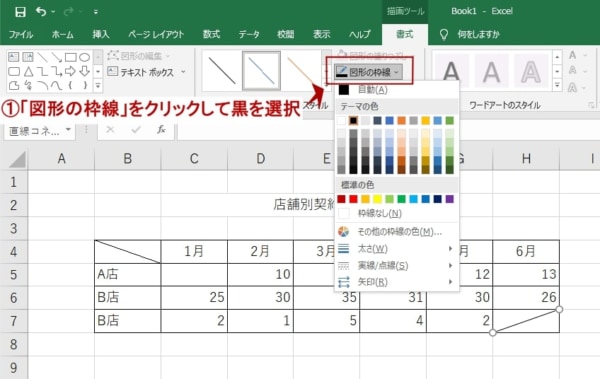
Task: Select the 書式 drawing tools tab
Action: pos(404,34)
